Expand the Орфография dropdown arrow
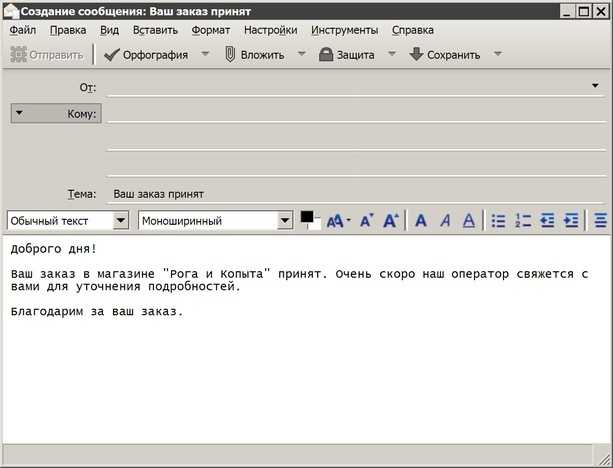The height and width of the screenshot is (468, 613). [205, 54]
